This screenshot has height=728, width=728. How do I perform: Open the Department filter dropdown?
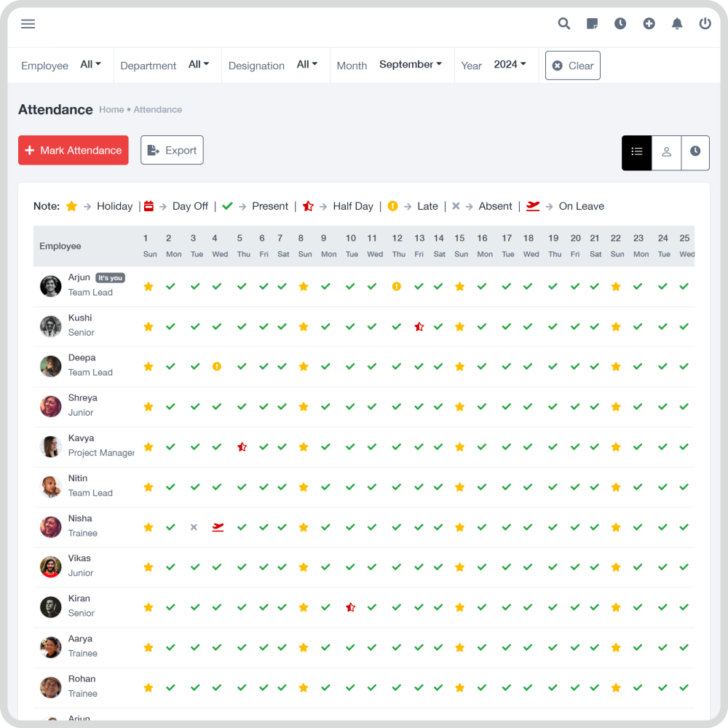(199, 65)
